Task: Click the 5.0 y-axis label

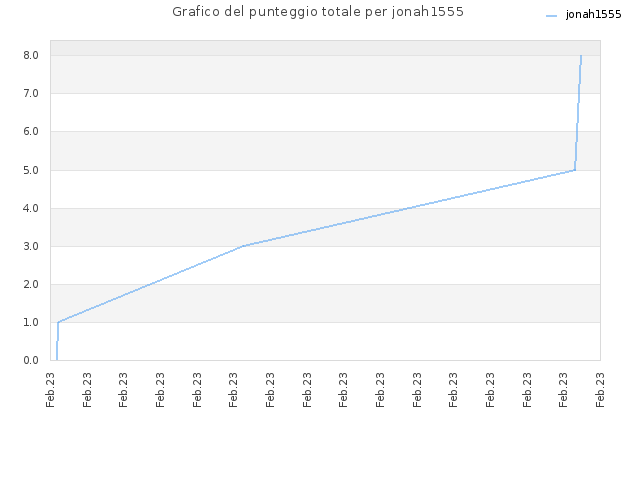Action: tap(31, 170)
